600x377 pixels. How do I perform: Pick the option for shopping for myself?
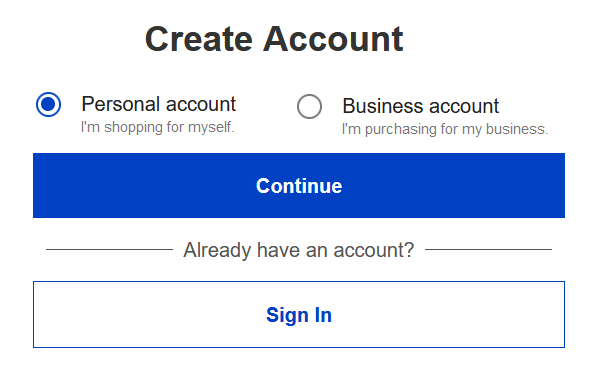point(48,104)
